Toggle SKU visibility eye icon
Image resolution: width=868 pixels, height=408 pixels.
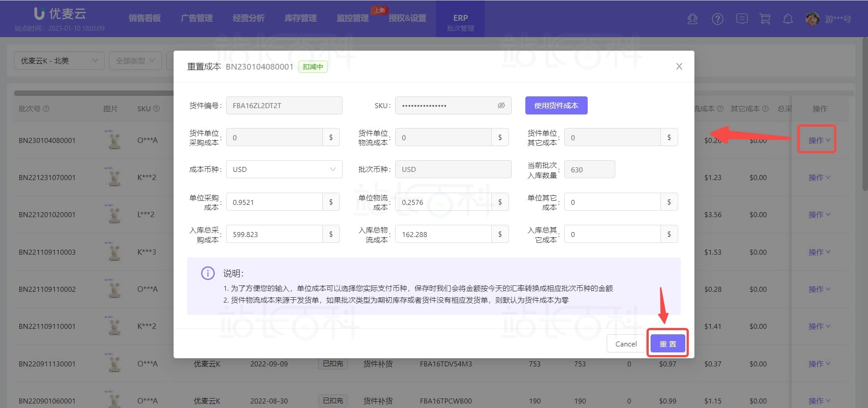(501, 105)
